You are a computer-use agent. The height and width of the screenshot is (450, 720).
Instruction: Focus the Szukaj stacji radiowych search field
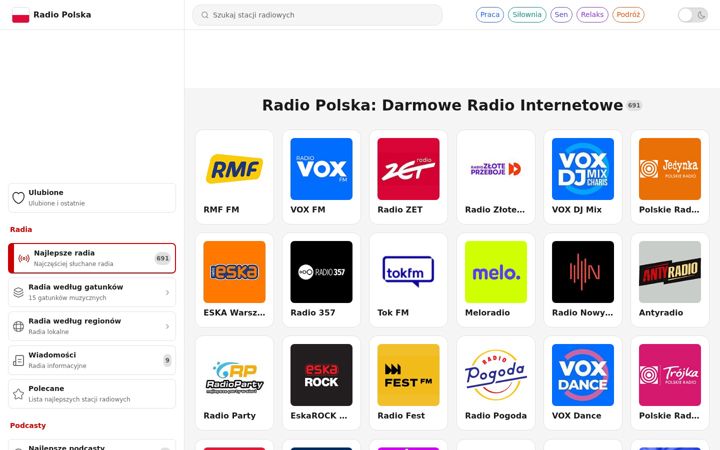point(317,15)
